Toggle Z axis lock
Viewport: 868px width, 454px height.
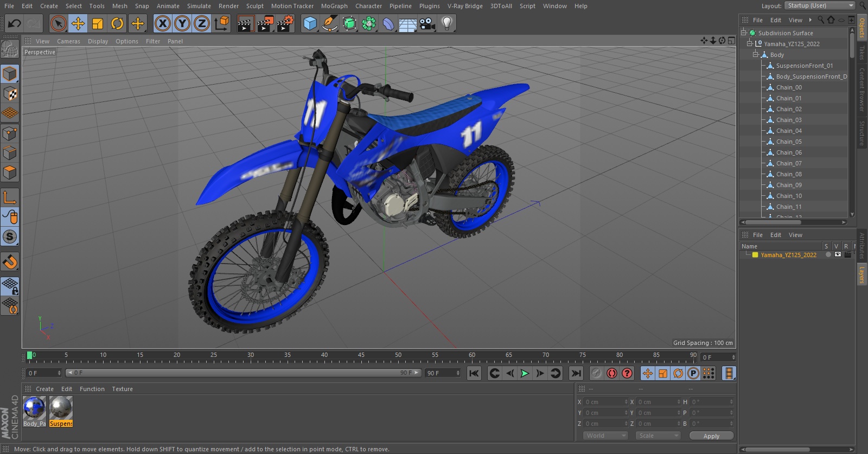coord(202,23)
